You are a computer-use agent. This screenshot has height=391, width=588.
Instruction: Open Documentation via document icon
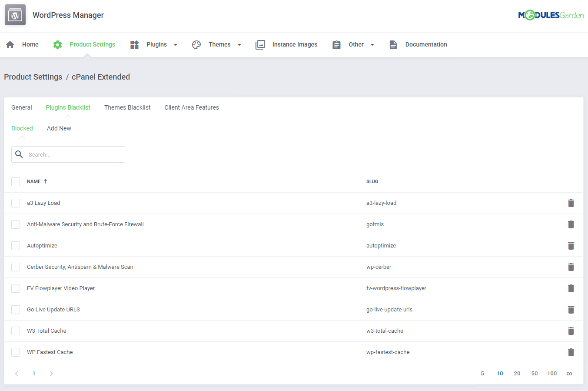click(x=393, y=44)
